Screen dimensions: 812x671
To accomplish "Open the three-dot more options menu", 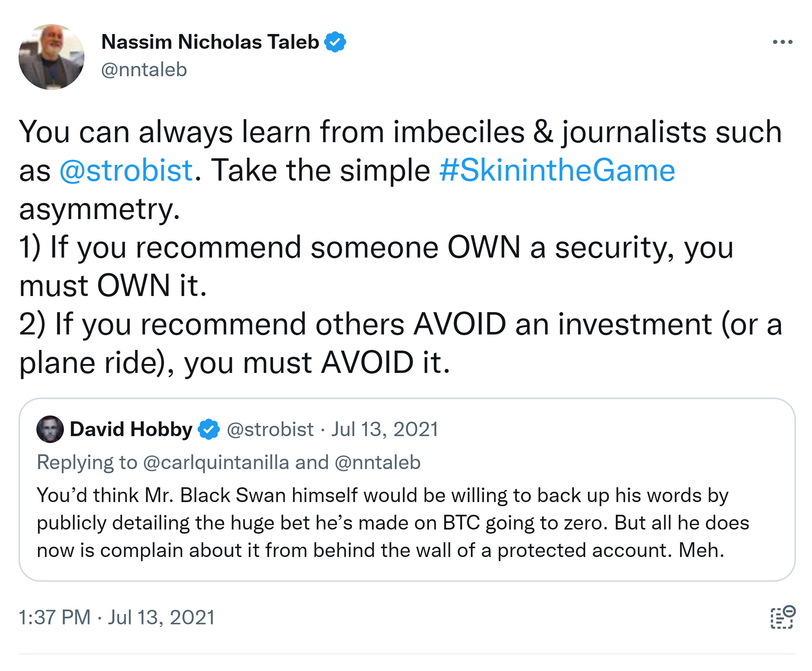I will [782, 42].
